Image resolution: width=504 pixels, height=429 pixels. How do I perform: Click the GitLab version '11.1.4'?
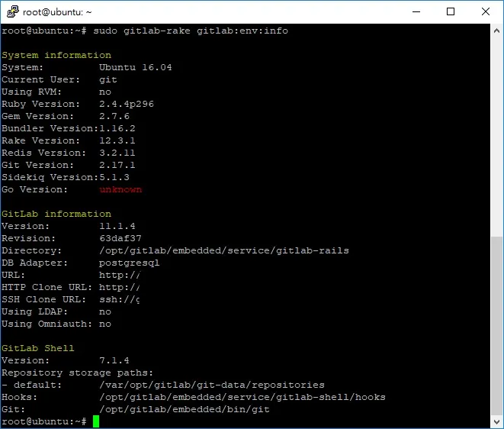pos(117,226)
